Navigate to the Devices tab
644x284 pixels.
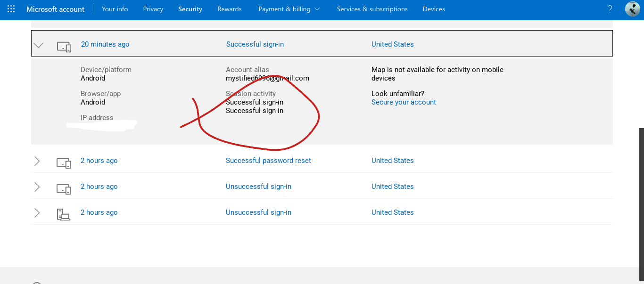434,9
